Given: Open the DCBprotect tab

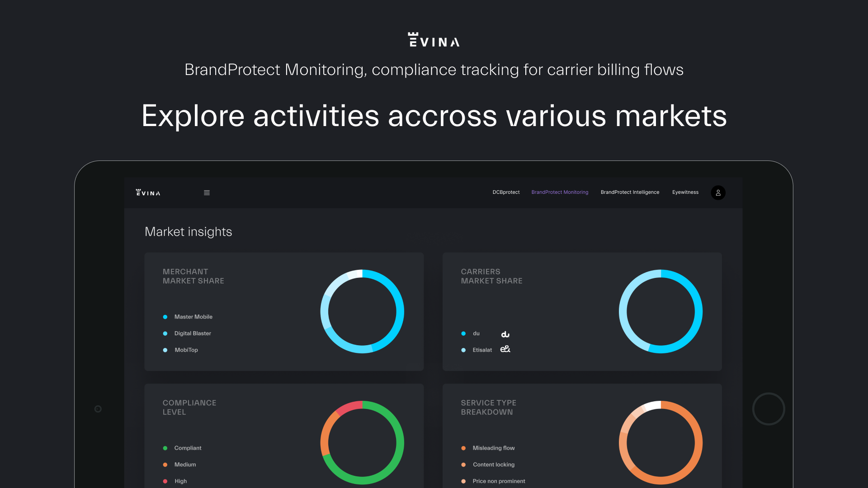Looking at the screenshot, I should (x=506, y=192).
